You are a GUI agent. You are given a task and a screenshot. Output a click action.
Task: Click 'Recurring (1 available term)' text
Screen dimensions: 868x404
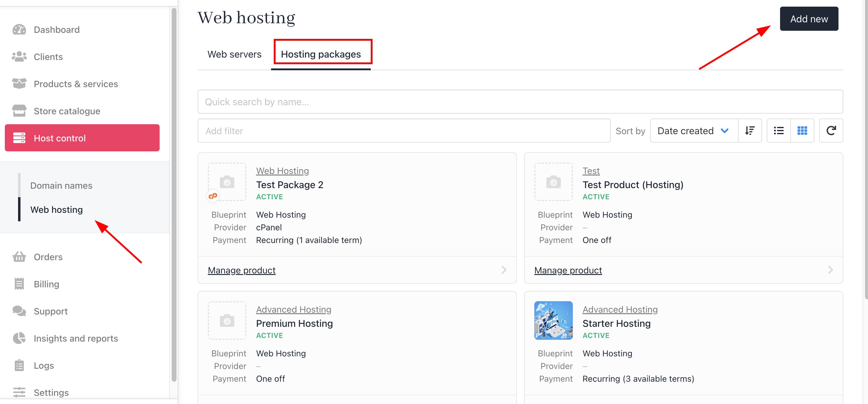pos(309,240)
